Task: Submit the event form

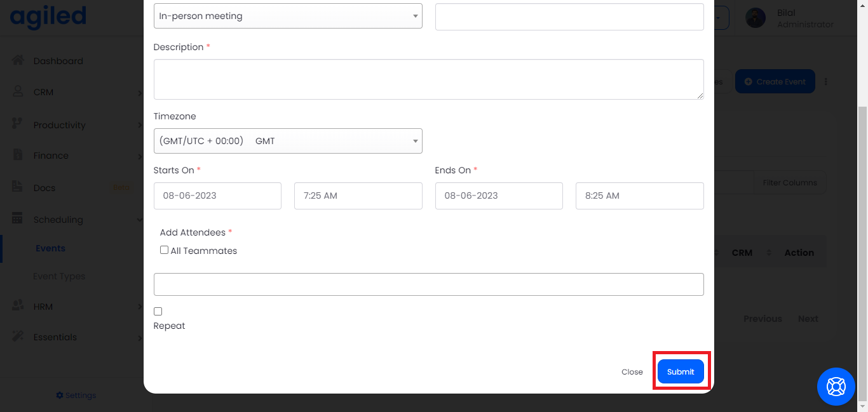Action: pyautogui.click(x=681, y=371)
